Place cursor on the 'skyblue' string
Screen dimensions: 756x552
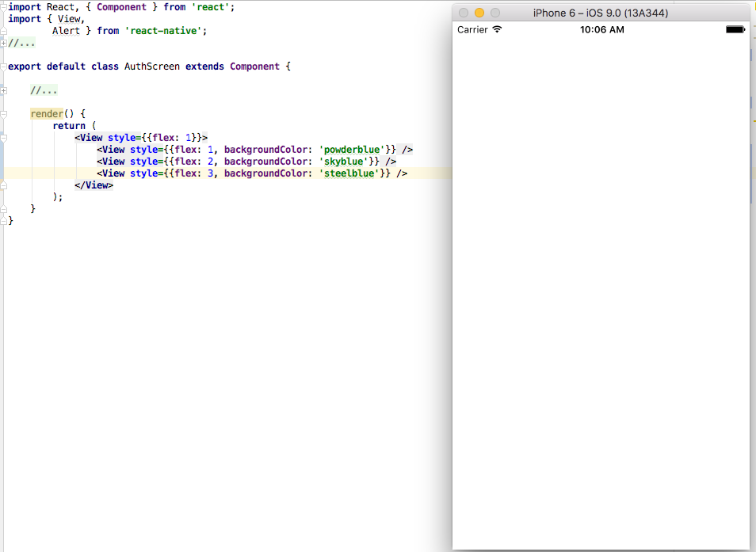(x=343, y=162)
